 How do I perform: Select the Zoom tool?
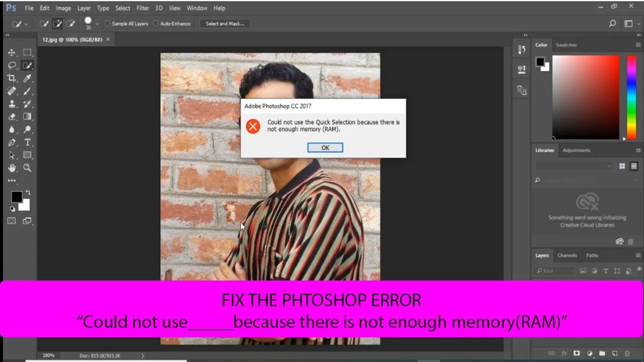coord(27,168)
